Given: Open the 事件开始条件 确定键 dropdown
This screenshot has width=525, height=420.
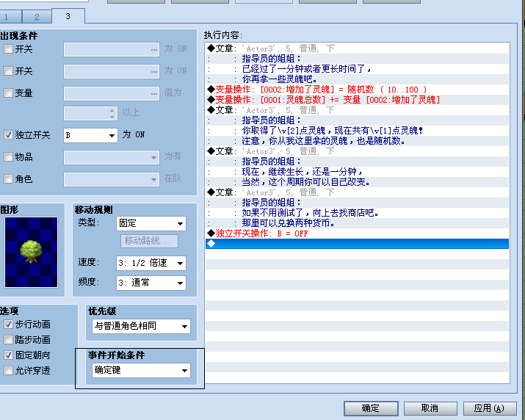Looking at the screenshot, I should 141,370.
